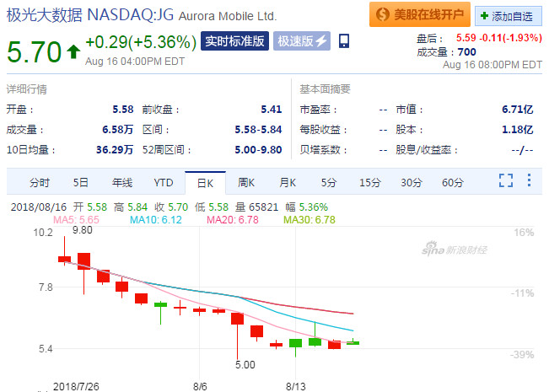Click 开盘 value 5.58
Screen dimensions: 549x392
click(x=123, y=110)
